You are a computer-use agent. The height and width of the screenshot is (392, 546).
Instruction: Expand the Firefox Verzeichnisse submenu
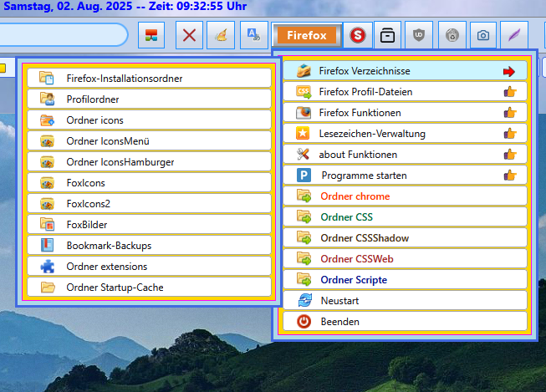(405, 71)
